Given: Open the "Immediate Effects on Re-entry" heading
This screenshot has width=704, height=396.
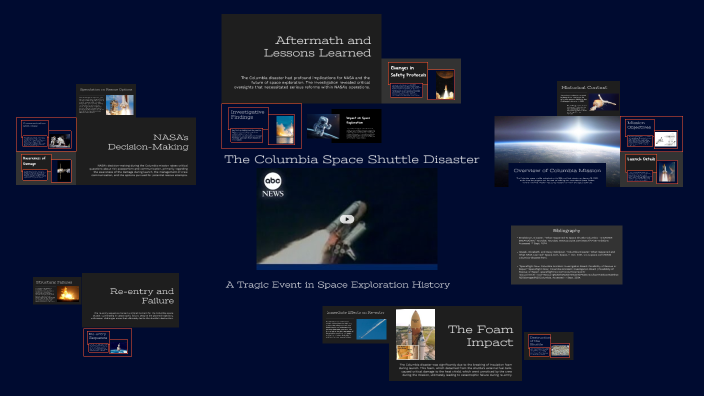Looking at the screenshot, I should coord(355,312).
